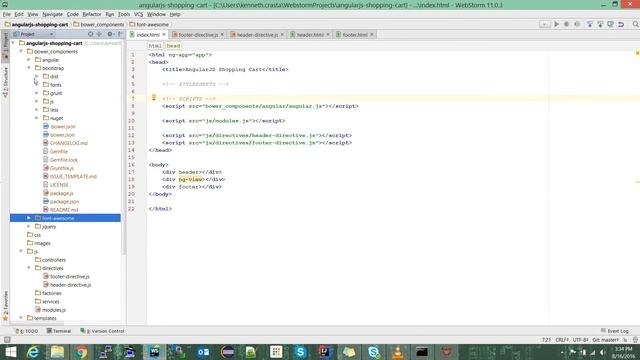Click CRLF line separator in status bar
This screenshot has height=360, width=640.
(x=562, y=340)
